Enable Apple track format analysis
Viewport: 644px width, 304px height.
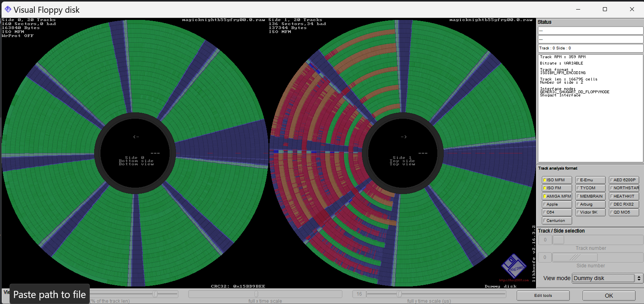(x=556, y=204)
